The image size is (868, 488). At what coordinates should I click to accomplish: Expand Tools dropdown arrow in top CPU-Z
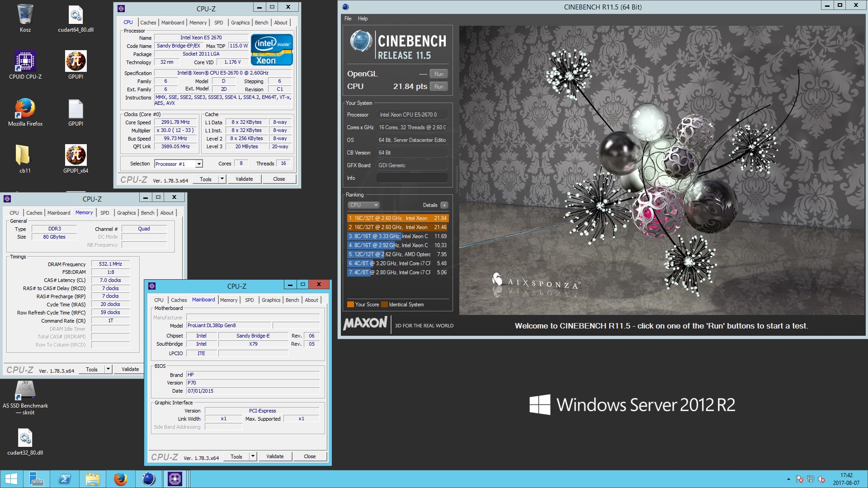[222, 179]
